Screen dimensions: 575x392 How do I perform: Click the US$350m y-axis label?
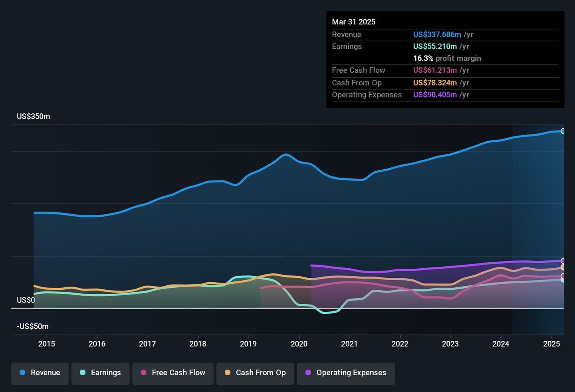[x=34, y=117]
